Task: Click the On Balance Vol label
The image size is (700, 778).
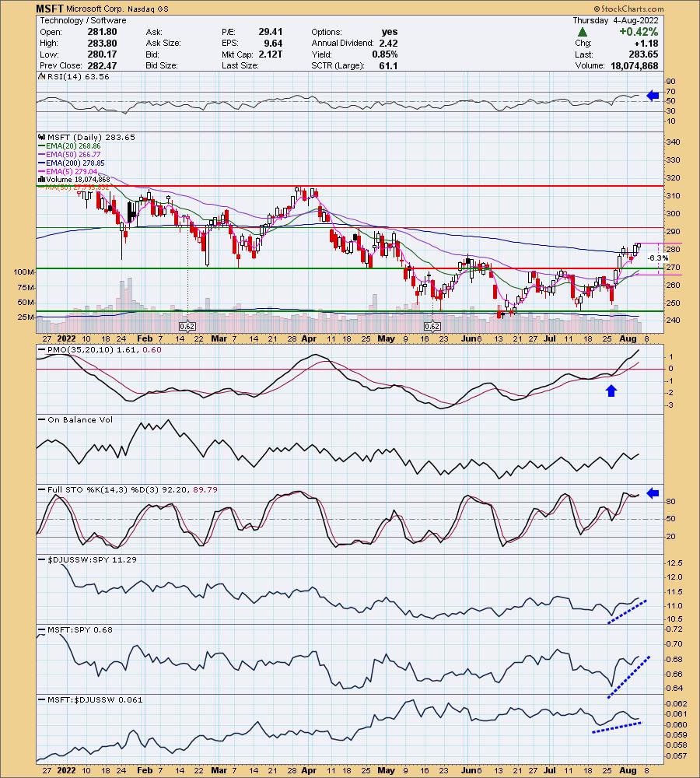Action: pyautogui.click(x=80, y=420)
